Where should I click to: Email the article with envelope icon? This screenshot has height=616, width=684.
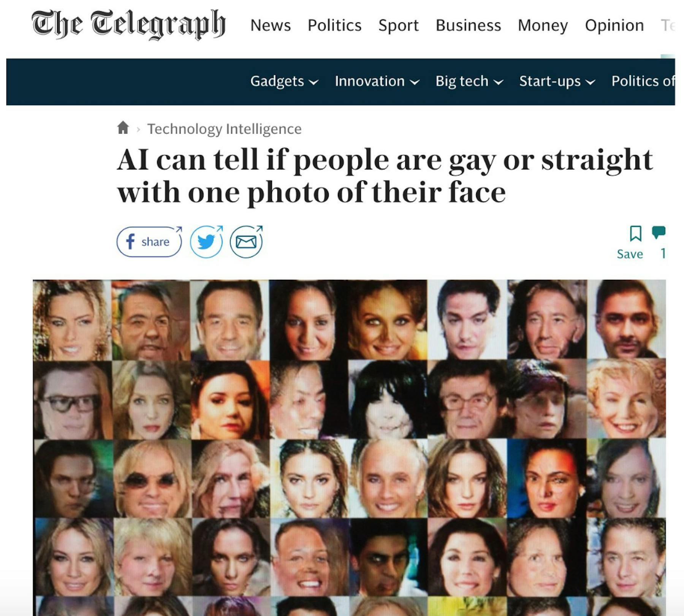click(246, 242)
